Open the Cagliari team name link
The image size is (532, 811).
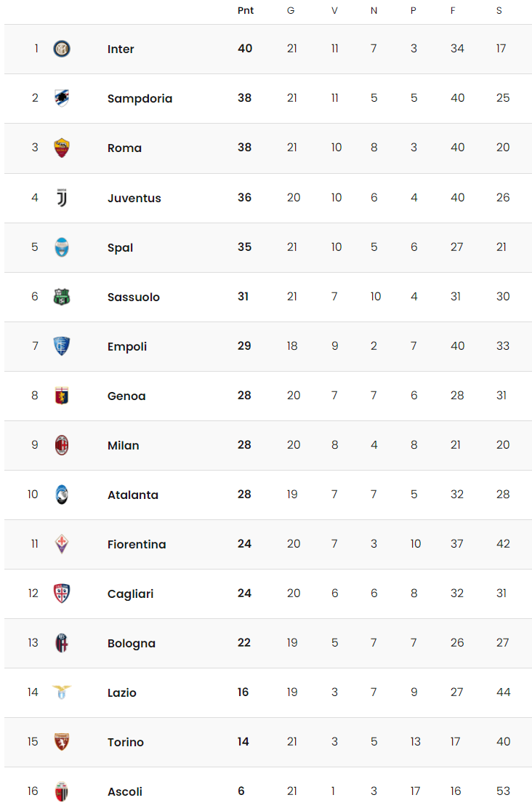point(130,594)
